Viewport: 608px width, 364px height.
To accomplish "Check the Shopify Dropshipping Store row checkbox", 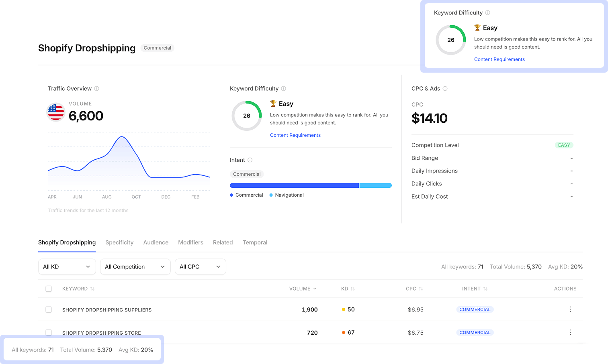I will pyautogui.click(x=49, y=332).
